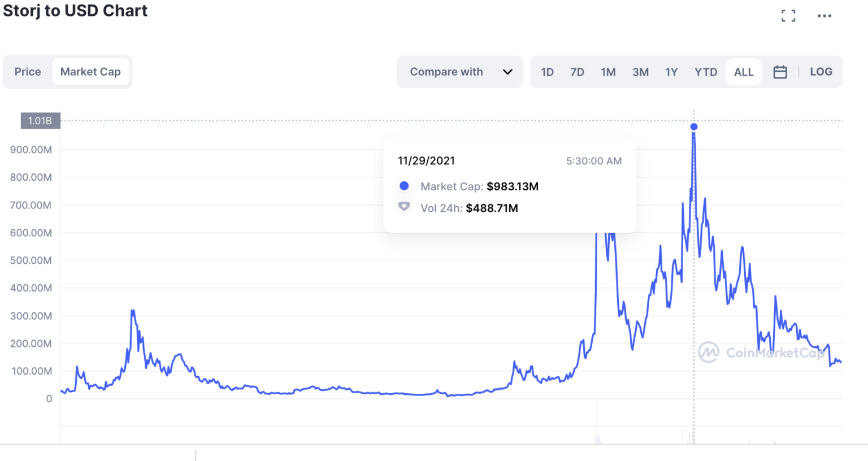This screenshot has width=868, height=461.
Task: Select the 3M time range
Action: pyautogui.click(x=640, y=72)
